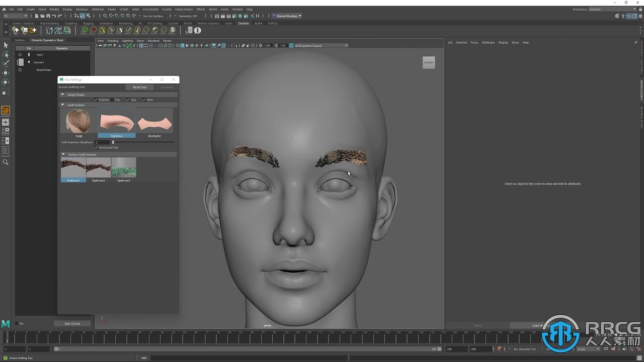The height and width of the screenshot is (362, 644).
Task: Click the Redo arrow icon
Action: coord(59,16)
